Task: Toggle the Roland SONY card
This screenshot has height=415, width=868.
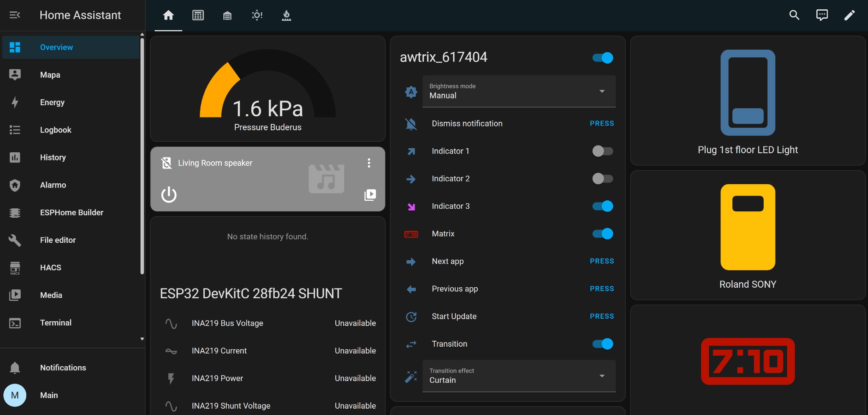Action: pyautogui.click(x=748, y=235)
